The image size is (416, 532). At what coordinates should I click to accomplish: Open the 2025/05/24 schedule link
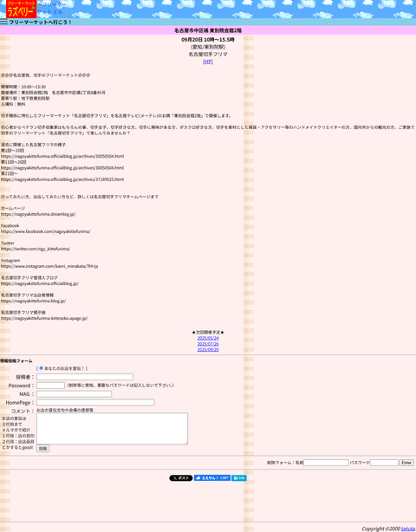tap(208, 338)
